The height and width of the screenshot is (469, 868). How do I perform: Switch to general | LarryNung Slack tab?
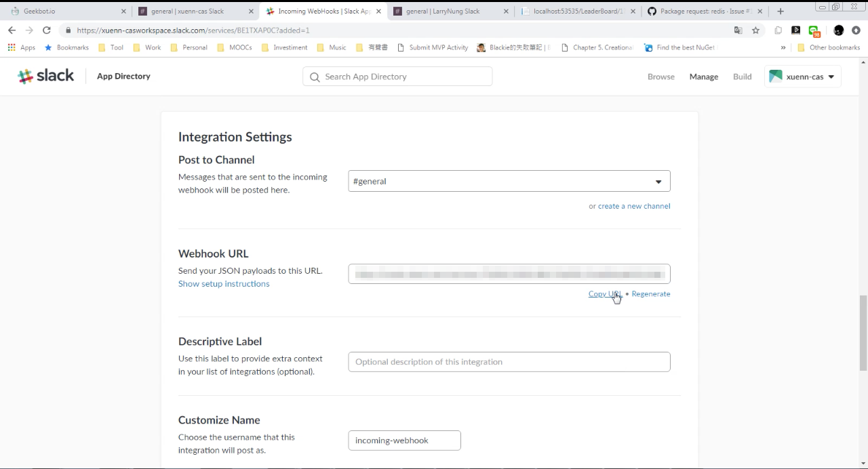pyautogui.click(x=450, y=12)
